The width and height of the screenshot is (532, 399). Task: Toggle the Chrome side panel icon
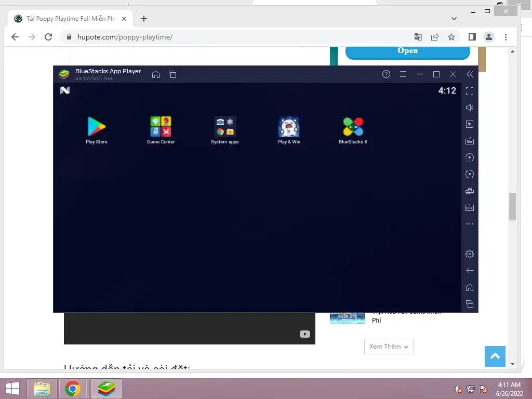tap(472, 37)
